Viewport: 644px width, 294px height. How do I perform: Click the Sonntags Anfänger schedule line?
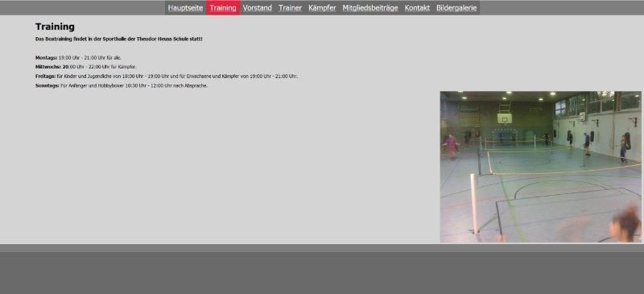click(122, 85)
